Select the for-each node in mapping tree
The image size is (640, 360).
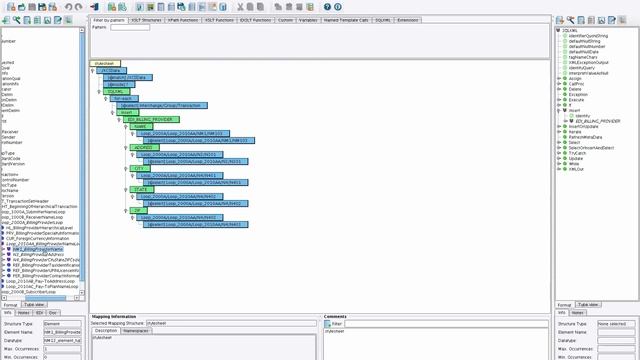124,98
